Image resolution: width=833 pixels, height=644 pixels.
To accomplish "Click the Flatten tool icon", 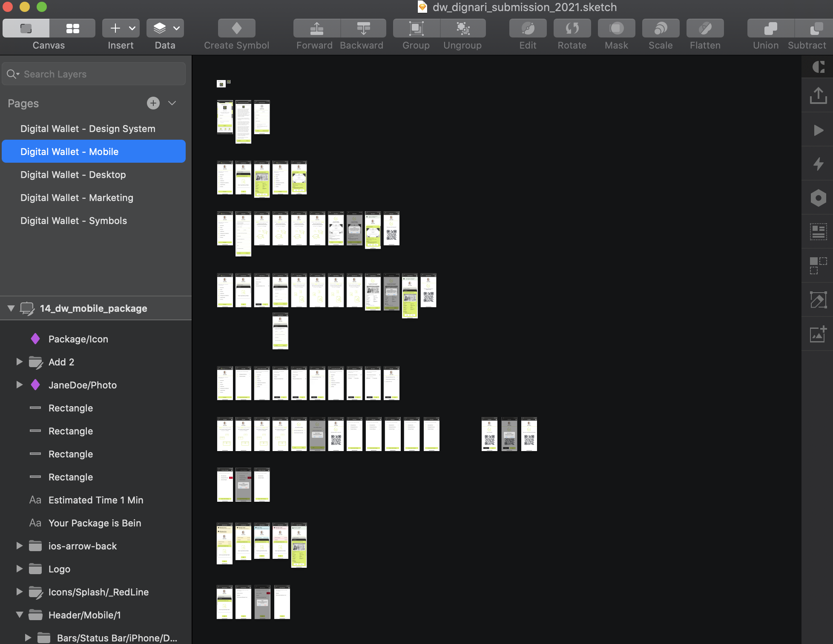I will (x=705, y=28).
